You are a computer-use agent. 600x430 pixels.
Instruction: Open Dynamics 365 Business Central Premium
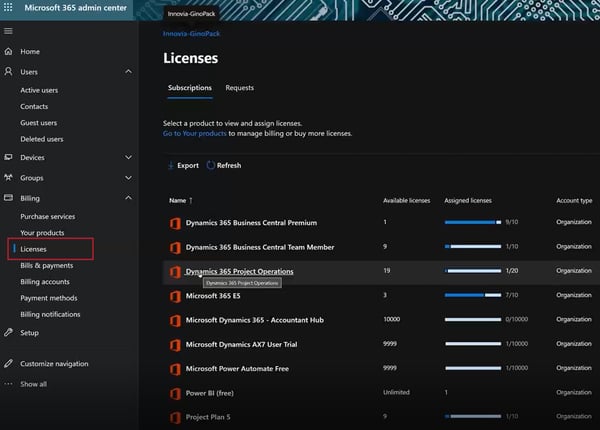(251, 223)
